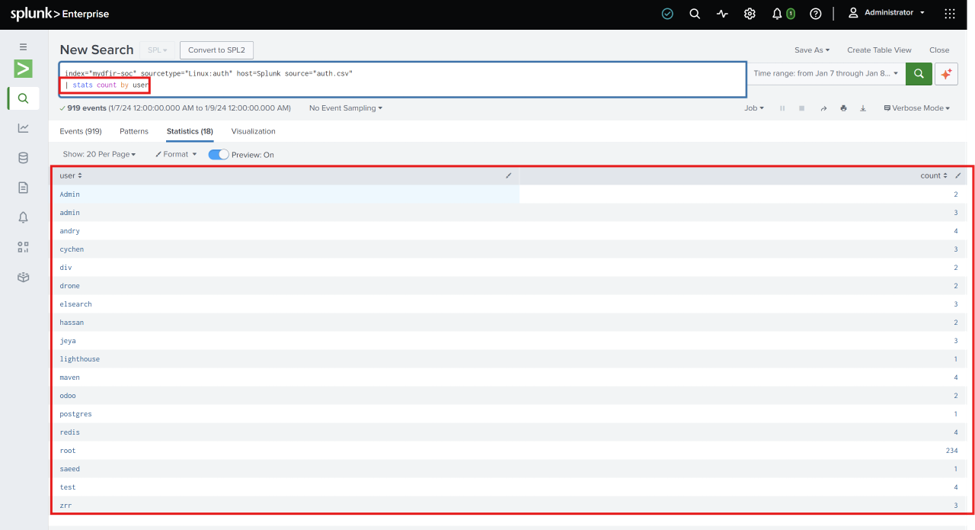Select the Search icon in the sidebar

[x=23, y=98]
